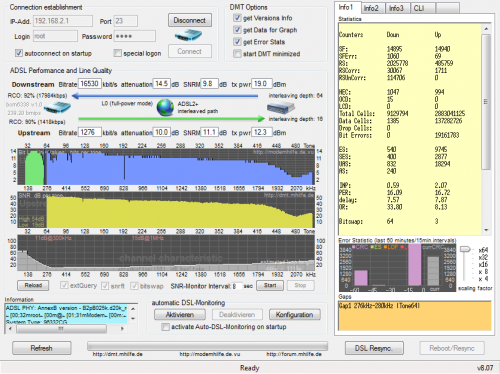Screen dimensions: 500x374
Task: Click the channel characteristic graph
Action: point(166,253)
